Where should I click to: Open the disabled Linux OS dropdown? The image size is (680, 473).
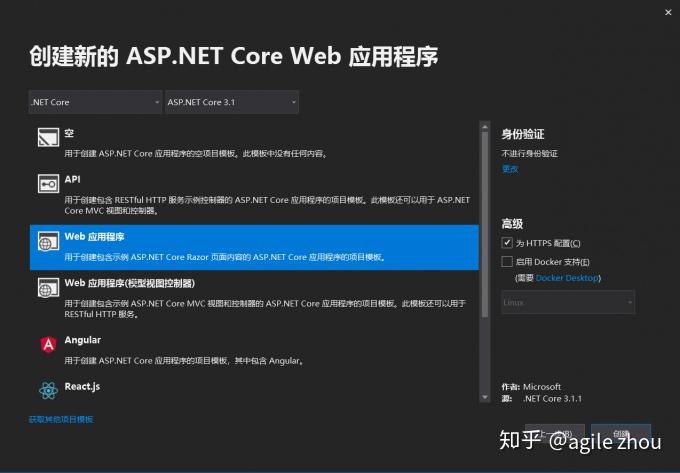point(568,302)
